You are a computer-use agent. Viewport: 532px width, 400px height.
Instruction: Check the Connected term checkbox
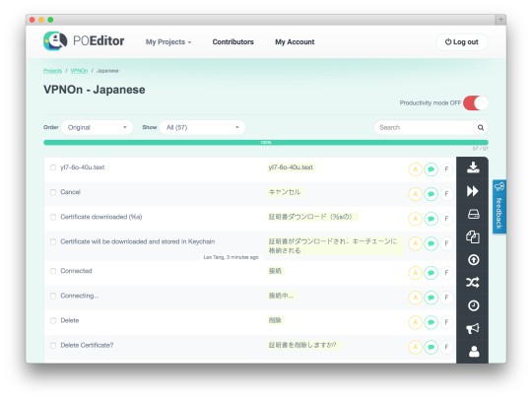coord(53,271)
